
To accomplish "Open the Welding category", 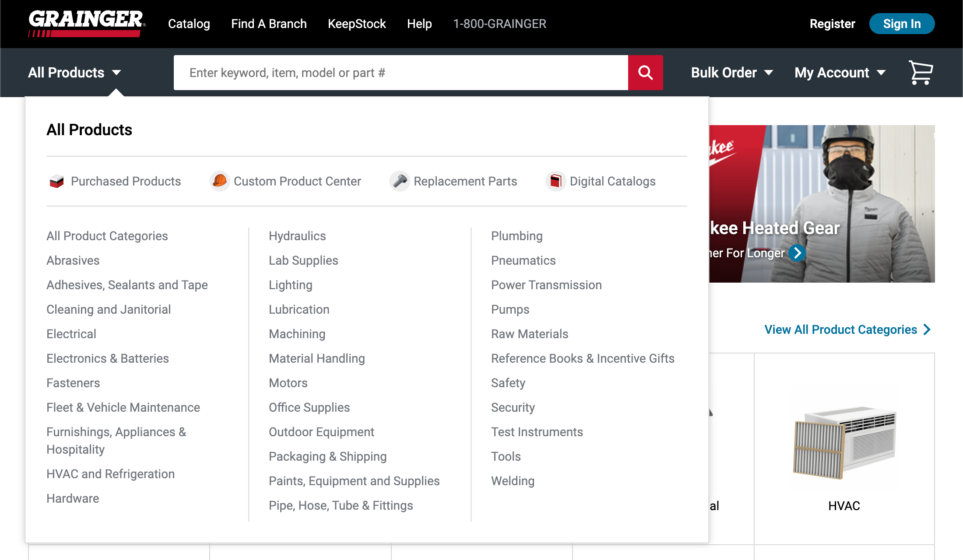I will click(513, 481).
